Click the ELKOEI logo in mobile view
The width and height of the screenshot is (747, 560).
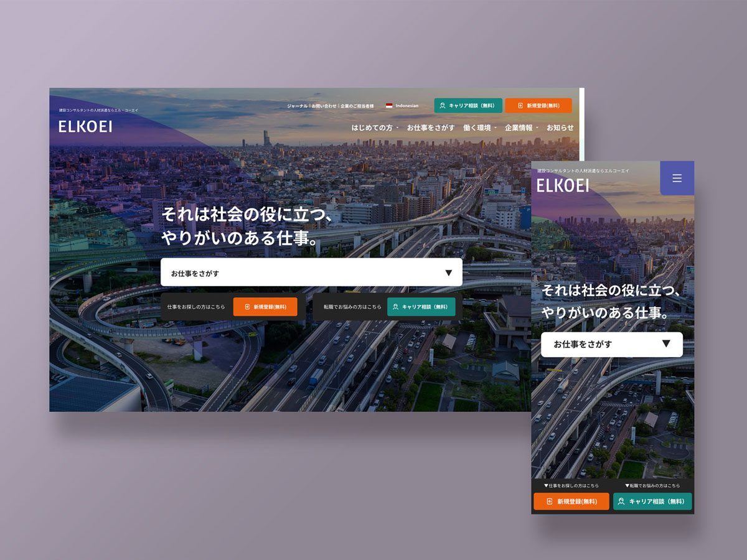[563, 185]
